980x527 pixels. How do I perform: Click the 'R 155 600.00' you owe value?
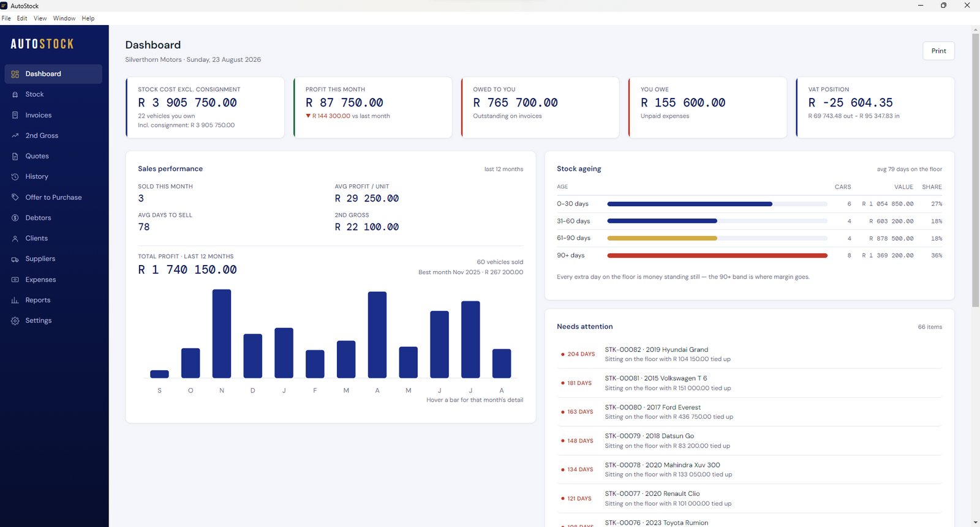pyautogui.click(x=683, y=103)
